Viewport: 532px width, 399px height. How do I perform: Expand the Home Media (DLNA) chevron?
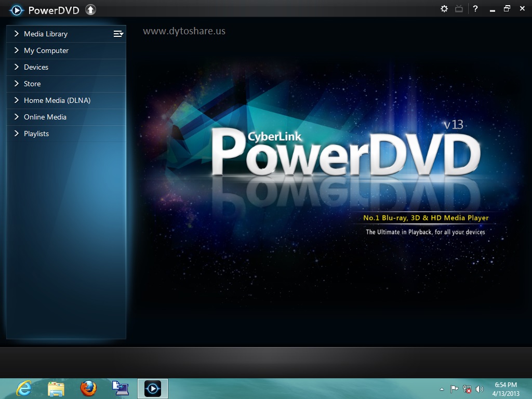pos(16,100)
